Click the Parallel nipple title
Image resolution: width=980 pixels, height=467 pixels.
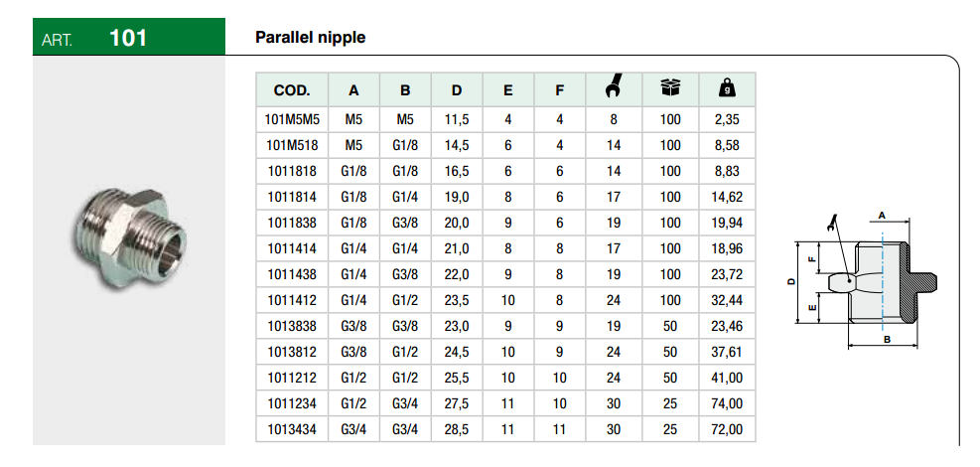point(311,38)
